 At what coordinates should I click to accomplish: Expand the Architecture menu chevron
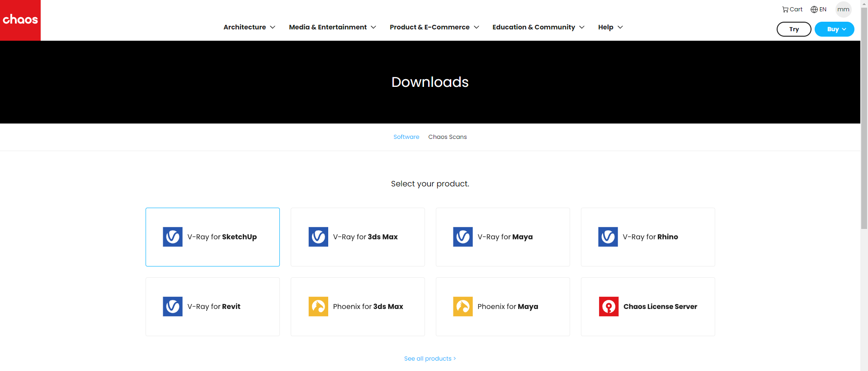tap(273, 27)
